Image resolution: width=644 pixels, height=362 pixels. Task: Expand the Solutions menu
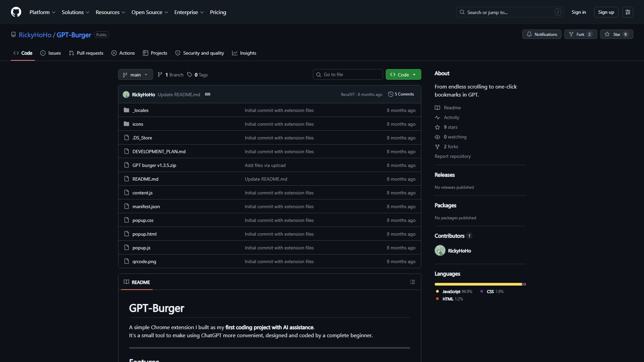pos(75,12)
